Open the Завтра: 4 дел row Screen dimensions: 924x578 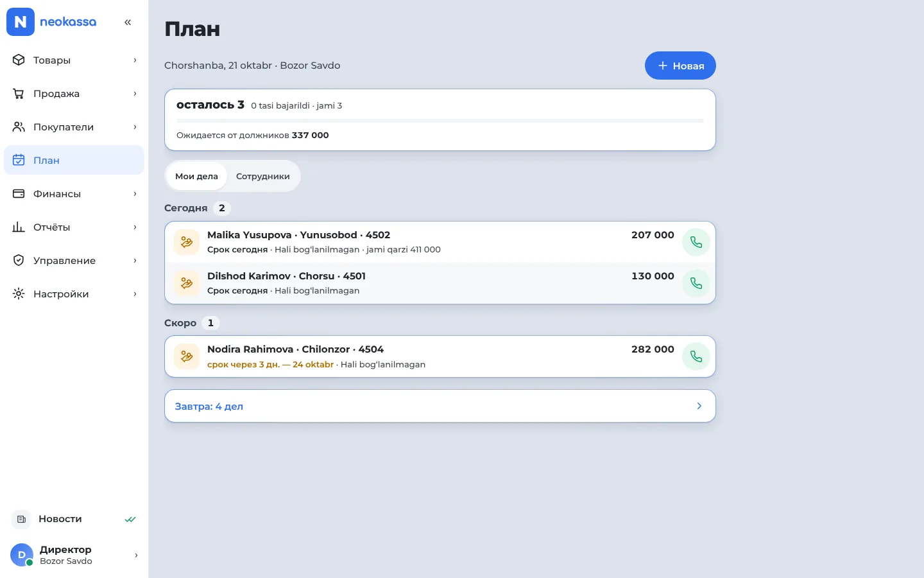point(440,406)
